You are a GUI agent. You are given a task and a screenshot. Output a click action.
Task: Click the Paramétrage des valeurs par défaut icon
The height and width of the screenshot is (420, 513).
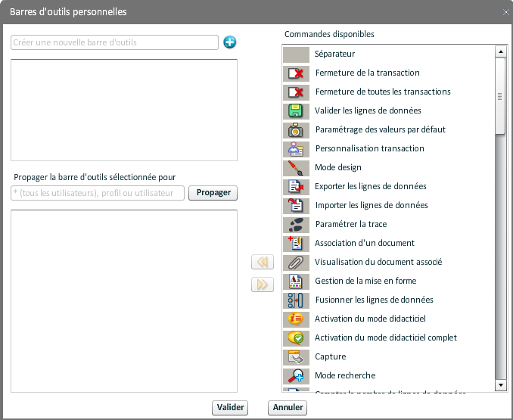click(297, 130)
